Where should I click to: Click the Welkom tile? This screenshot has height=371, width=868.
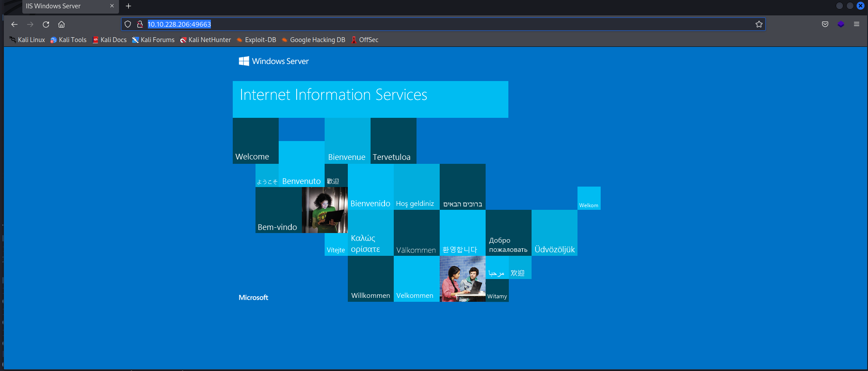(x=589, y=198)
